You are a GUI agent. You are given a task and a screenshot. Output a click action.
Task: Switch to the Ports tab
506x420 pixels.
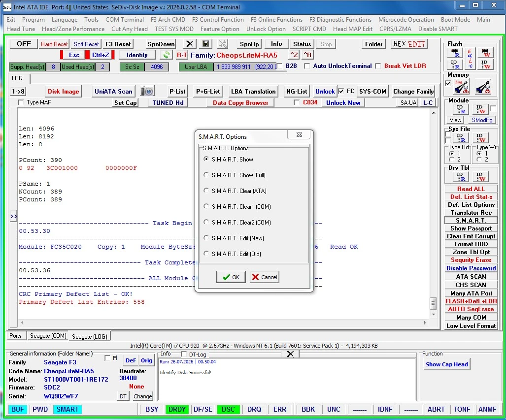pyautogui.click(x=15, y=336)
